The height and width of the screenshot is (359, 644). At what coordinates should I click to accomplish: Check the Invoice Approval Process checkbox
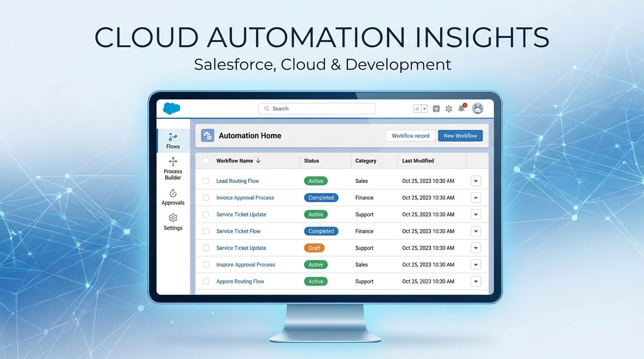click(206, 198)
